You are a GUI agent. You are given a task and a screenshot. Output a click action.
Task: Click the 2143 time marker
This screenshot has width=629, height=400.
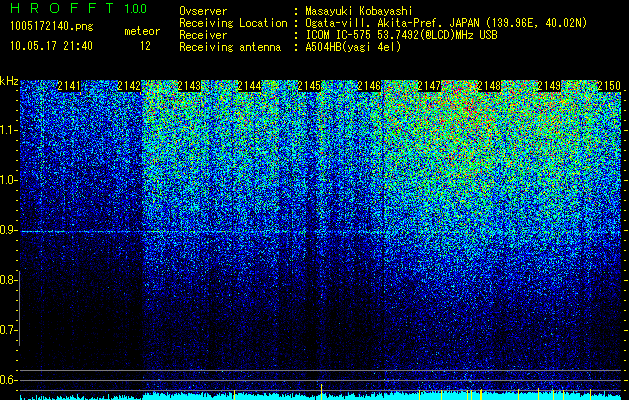pyautogui.click(x=189, y=86)
